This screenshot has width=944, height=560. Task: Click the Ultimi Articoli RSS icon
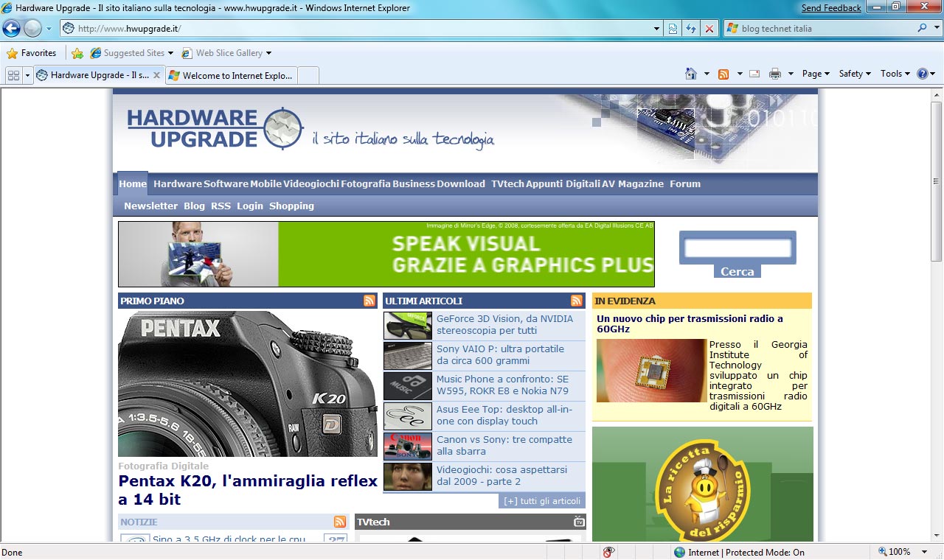577,301
